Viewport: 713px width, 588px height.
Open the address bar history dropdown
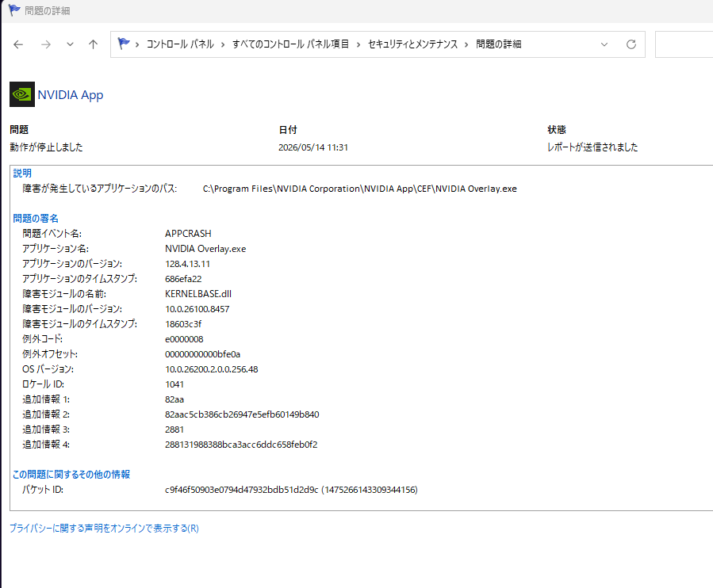(604, 44)
